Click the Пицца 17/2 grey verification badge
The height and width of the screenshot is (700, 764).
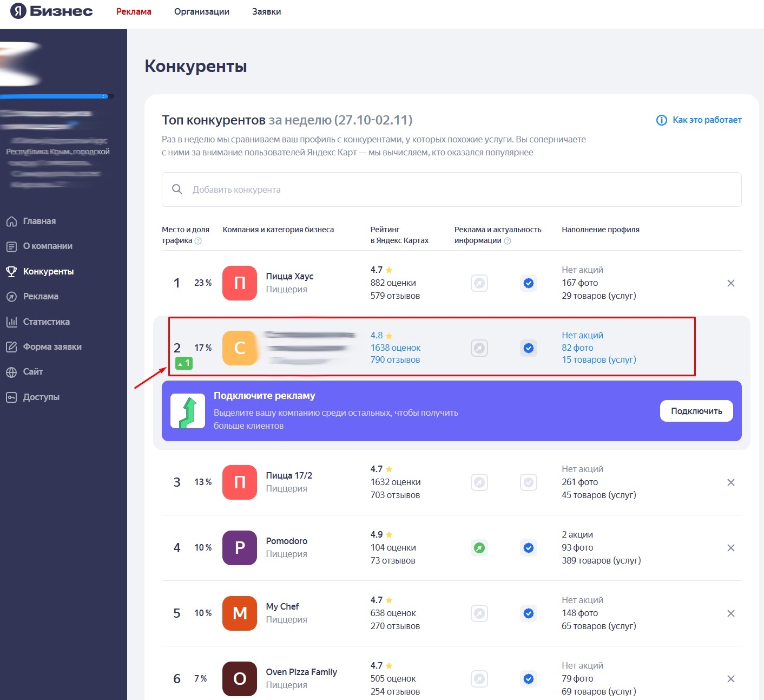(x=529, y=482)
